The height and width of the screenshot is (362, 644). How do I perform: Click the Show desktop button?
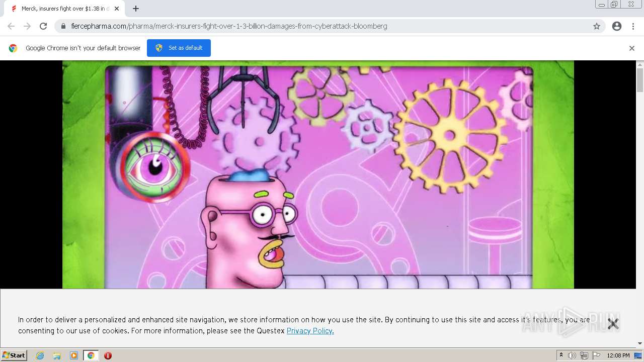point(639,355)
